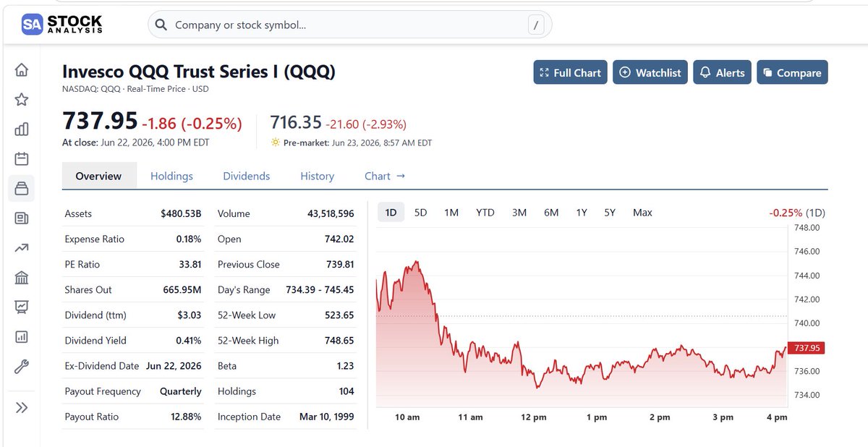The height and width of the screenshot is (447, 868).
Task: Click the Dividend (ttm) value $3.03
Action: [x=190, y=315]
